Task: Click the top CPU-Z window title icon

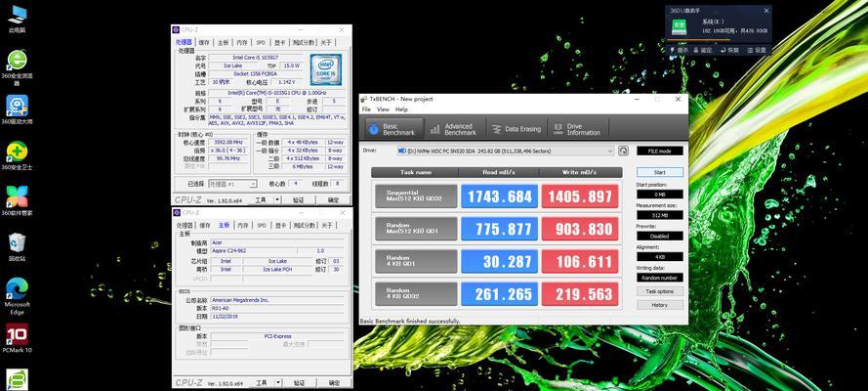Action: tap(176, 30)
